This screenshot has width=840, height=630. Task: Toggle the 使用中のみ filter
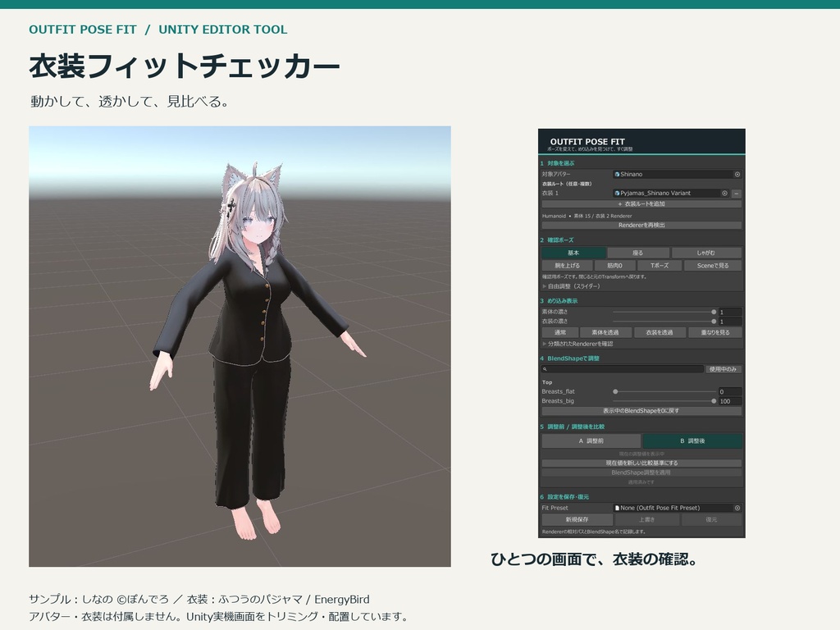pyautogui.click(x=724, y=369)
